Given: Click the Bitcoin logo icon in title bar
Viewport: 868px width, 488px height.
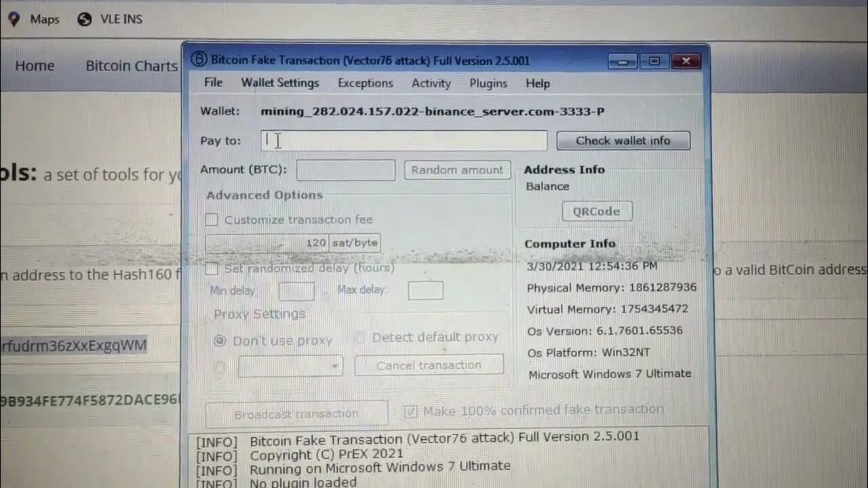Looking at the screenshot, I should click(198, 60).
